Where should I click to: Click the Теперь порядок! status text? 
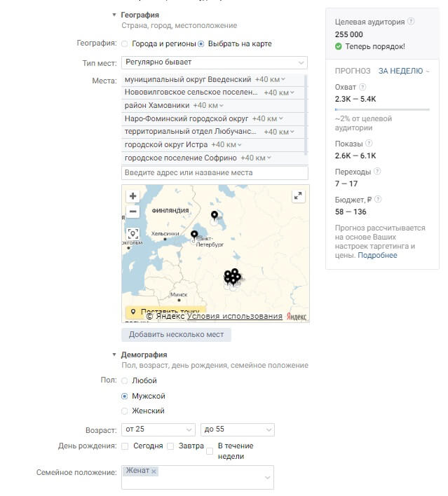pyautogui.click(x=375, y=46)
